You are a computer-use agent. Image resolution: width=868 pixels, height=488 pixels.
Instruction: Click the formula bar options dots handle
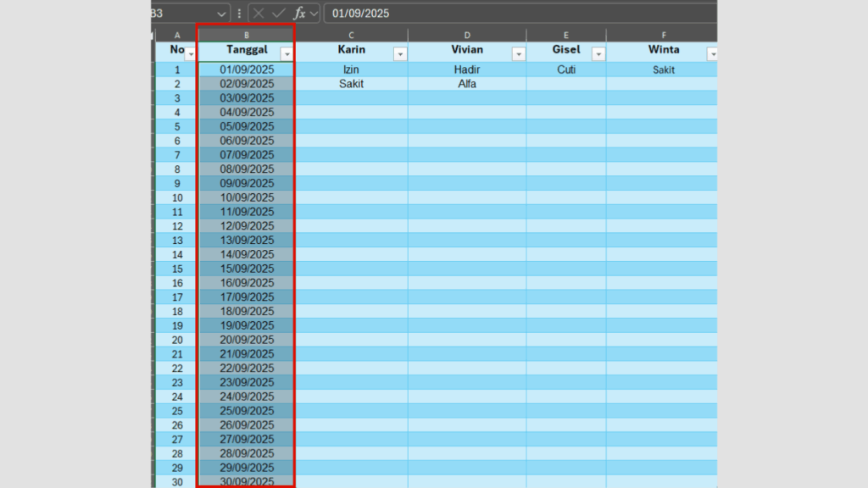(239, 14)
